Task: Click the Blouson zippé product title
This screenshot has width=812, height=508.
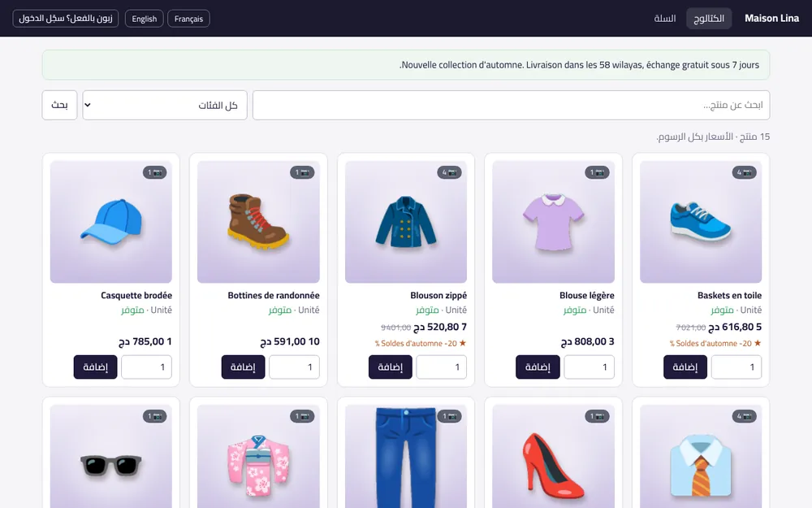Action: [438, 296]
